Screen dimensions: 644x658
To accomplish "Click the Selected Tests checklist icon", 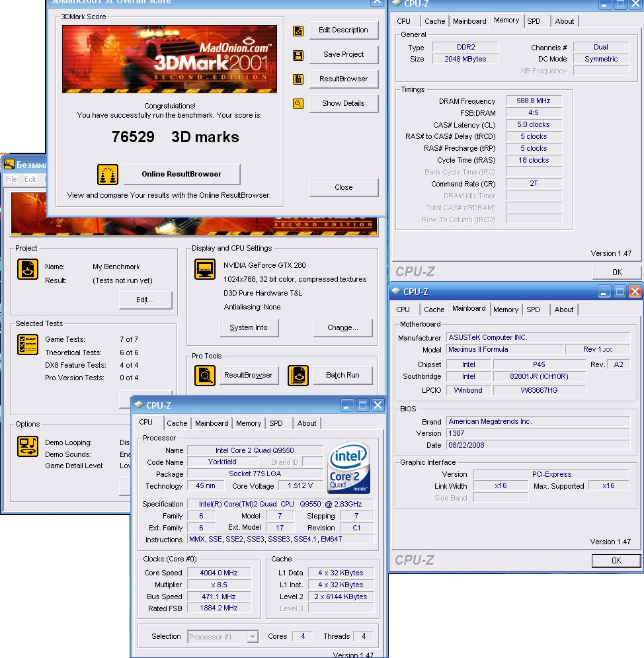I will pos(28,345).
